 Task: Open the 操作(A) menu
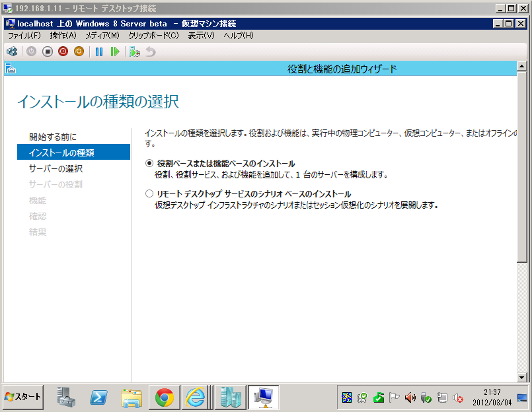point(63,35)
